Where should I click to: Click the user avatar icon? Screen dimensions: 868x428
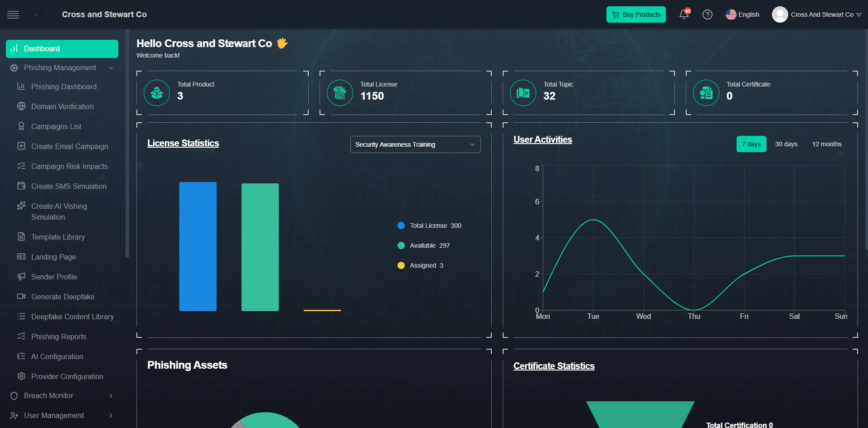coord(780,14)
